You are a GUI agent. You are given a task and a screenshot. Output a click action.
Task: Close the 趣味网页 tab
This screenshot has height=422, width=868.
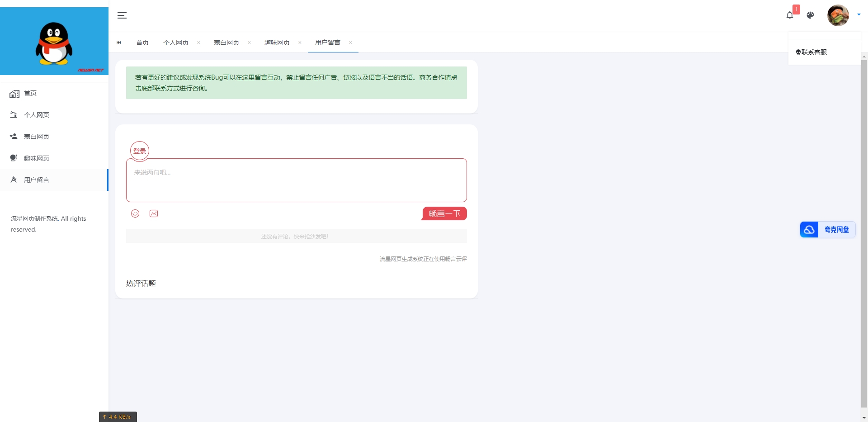tap(300, 43)
